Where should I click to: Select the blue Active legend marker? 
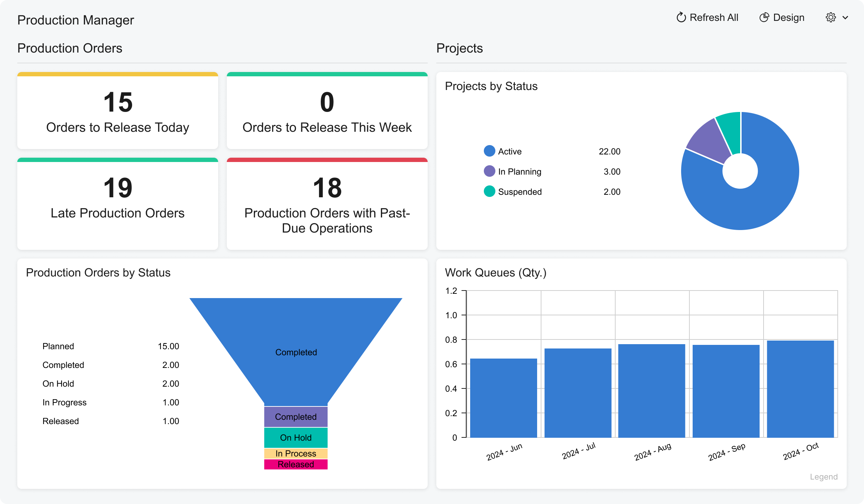(x=489, y=151)
